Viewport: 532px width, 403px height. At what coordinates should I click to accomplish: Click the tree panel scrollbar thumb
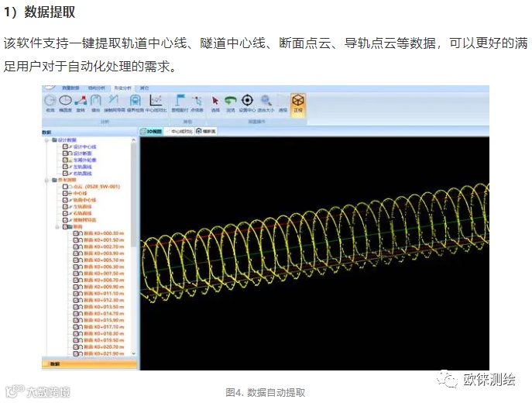pyautogui.click(x=134, y=195)
